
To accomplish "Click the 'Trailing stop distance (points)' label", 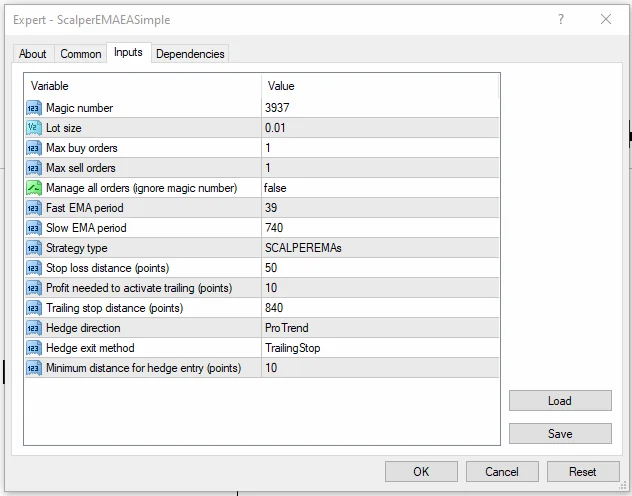I will 114,308.
